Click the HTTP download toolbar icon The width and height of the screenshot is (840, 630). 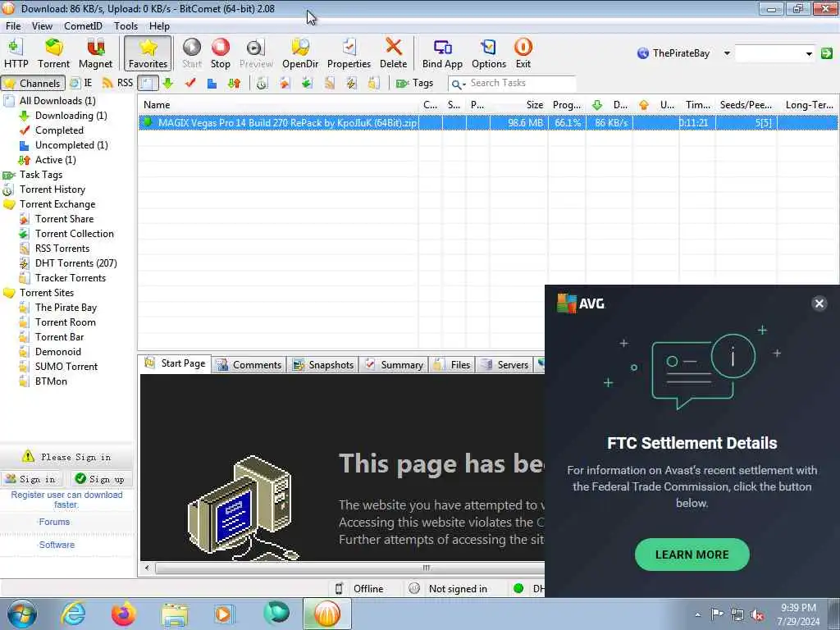(16, 53)
